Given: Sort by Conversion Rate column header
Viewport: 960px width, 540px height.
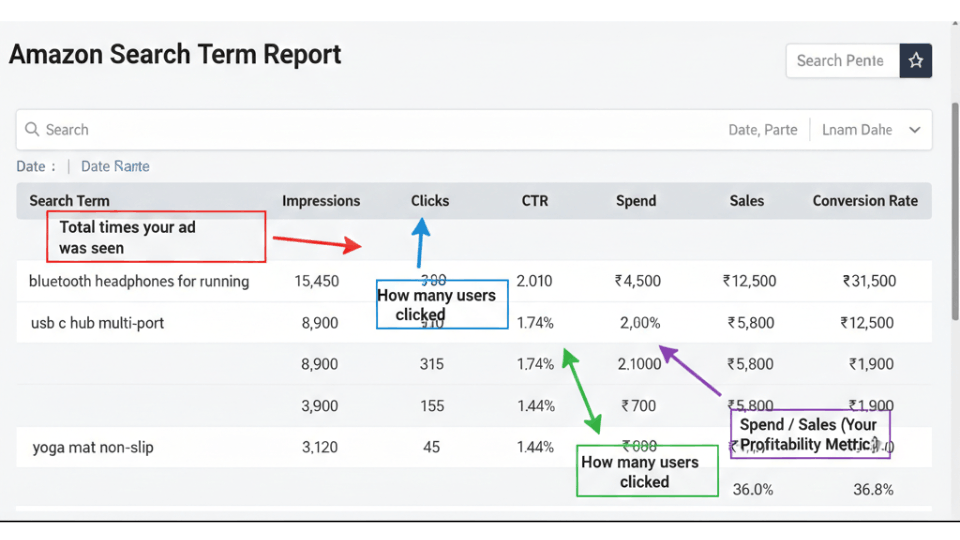Looking at the screenshot, I should (865, 201).
